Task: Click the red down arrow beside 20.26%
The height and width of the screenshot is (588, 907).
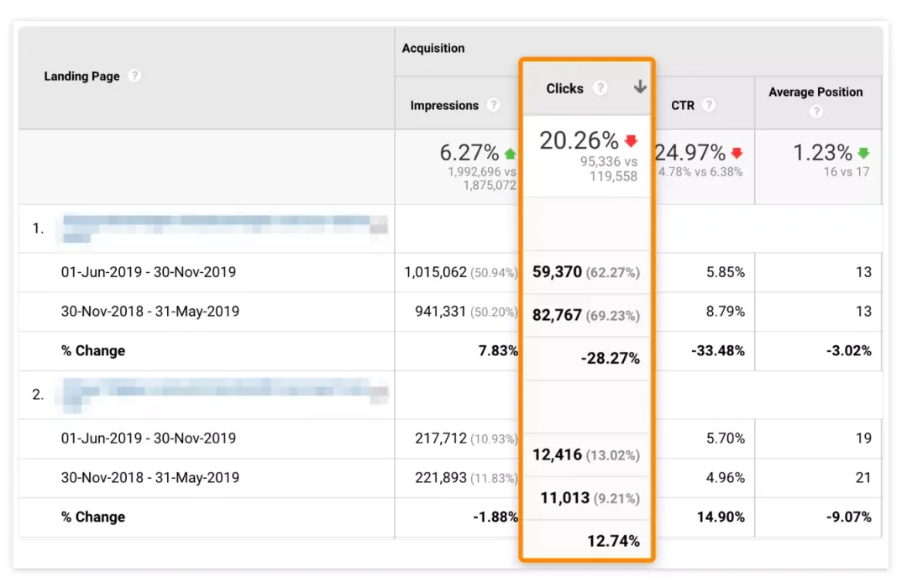Action: (631, 140)
